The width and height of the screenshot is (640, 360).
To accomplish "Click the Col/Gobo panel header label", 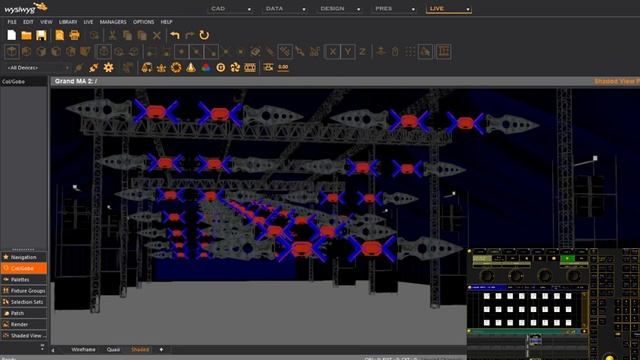I will tap(13, 82).
